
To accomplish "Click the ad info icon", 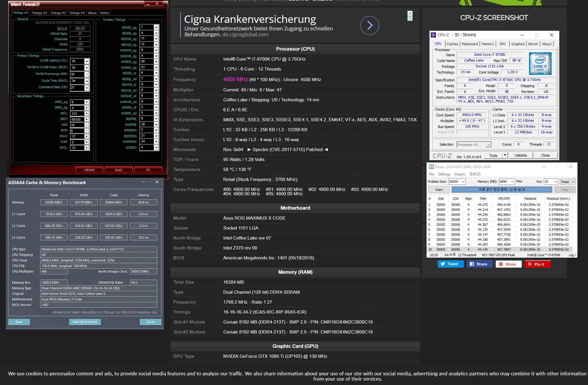I will pos(410,18).
